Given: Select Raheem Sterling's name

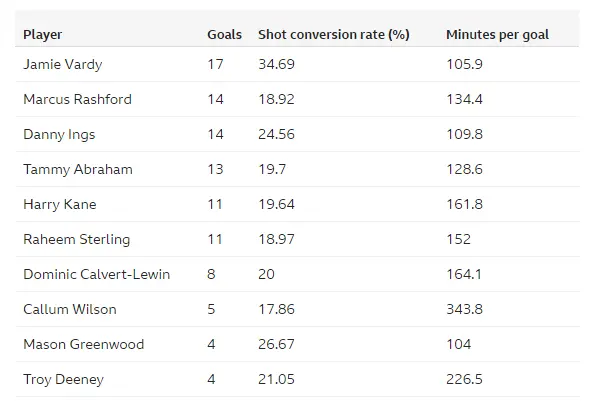Looking at the screenshot, I should point(76,239).
